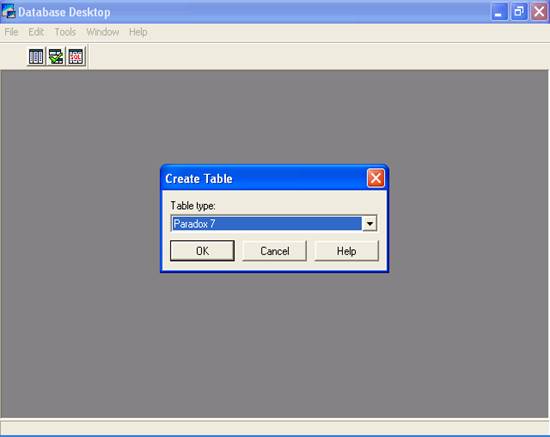The width and height of the screenshot is (550, 437).
Task: Click Cancel in the Create Table dialog
Action: [275, 251]
